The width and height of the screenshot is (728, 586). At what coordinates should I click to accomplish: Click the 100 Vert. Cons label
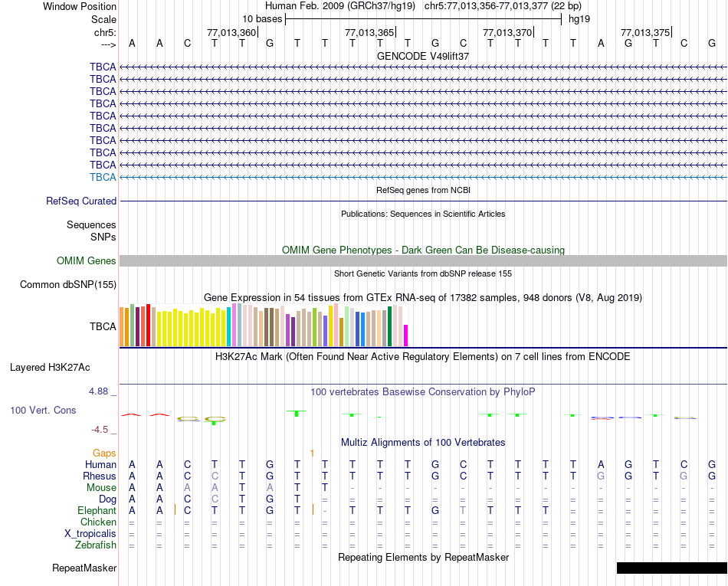click(43, 410)
